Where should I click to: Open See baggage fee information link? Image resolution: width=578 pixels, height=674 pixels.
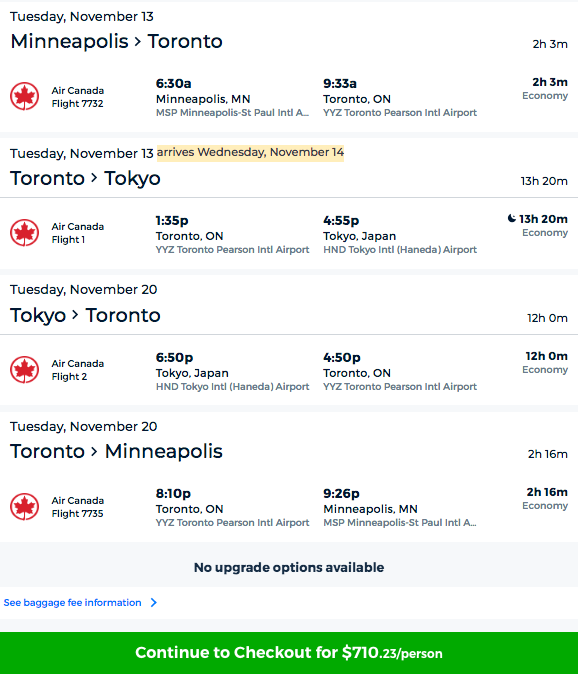(x=72, y=603)
